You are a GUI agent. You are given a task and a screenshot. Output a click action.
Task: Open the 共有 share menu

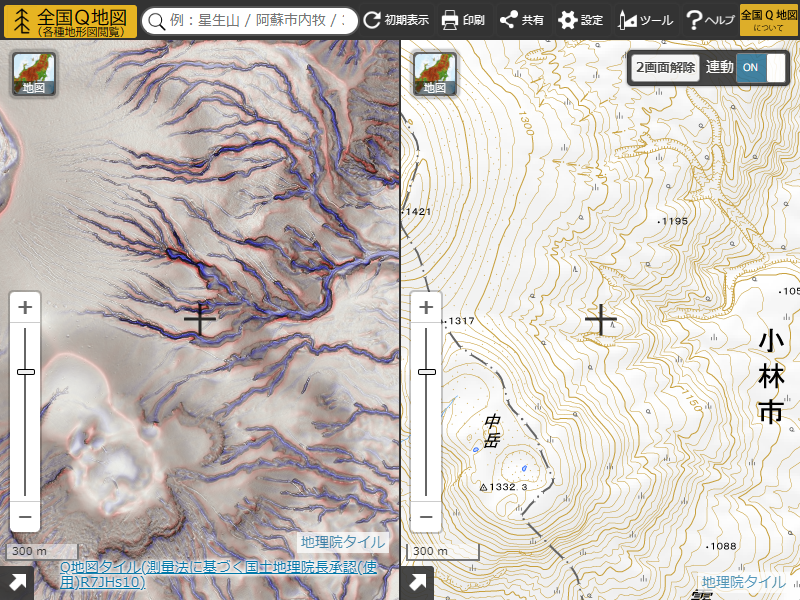pos(522,20)
